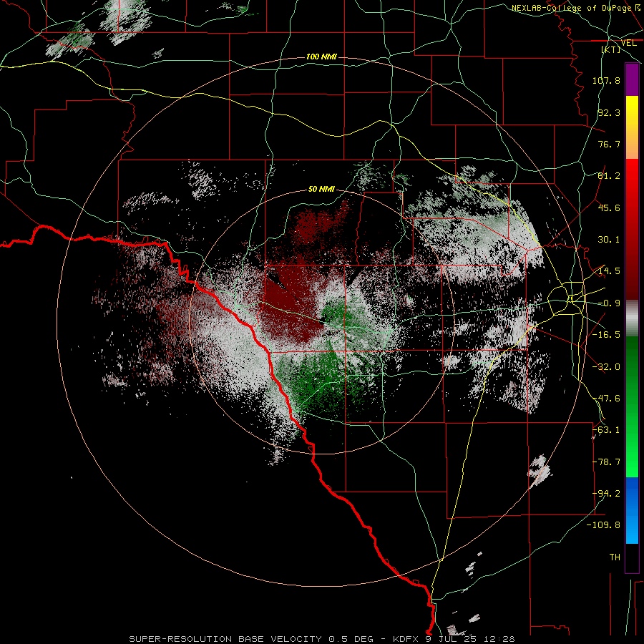This screenshot has width=644, height=644.
Task: Click the 76.7 velocity scale value
Action: pyautogui.click(x=609, y=144)
